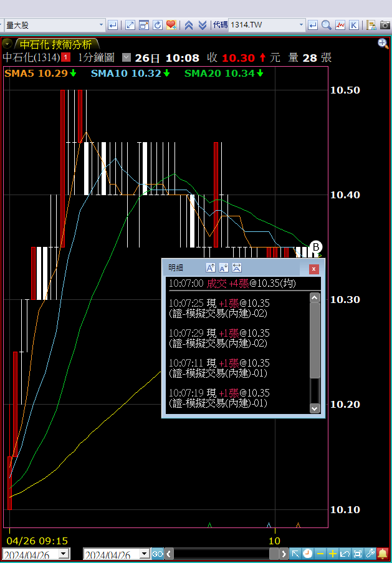Image resolution: width=392 pixels, height=563 pixels.
Task: Click the wrench settings icon
Action: [370, 553]
